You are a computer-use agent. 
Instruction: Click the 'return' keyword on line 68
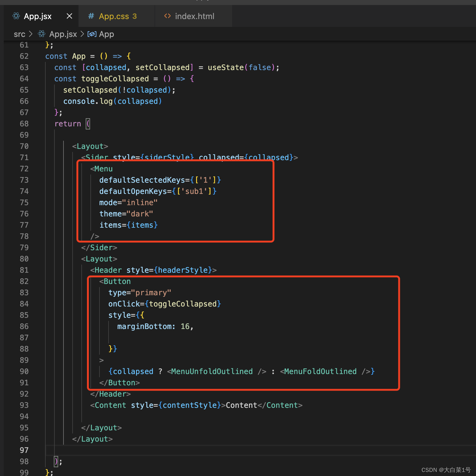click(68, 124)
